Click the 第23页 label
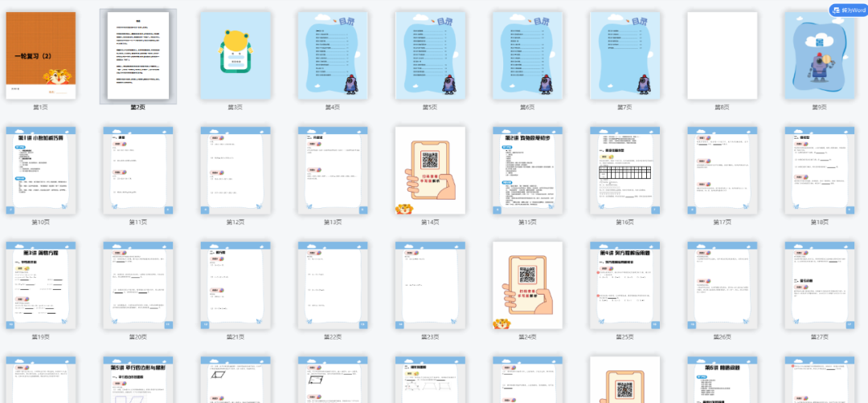Screen dimensions: 868x403 tap(430, 336)
